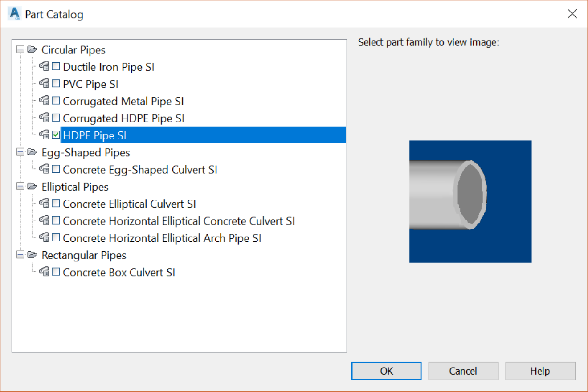Image resolution: width=588 pixels, height=392 pixels.
Task: Select the Elliptical Pipes category label
Action: pos(75,187)
